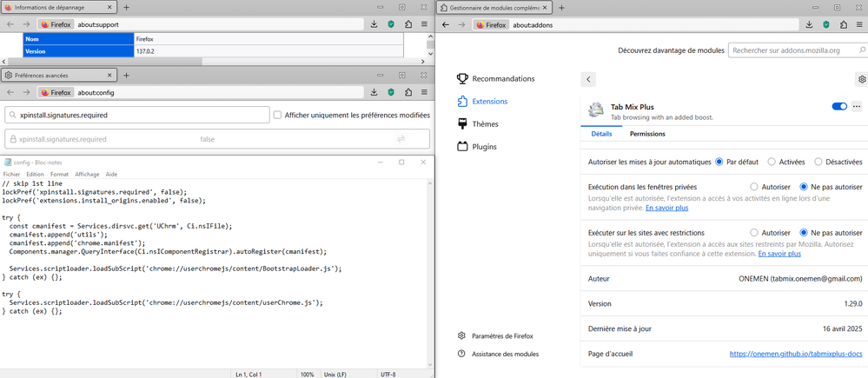Image resolution: width=868 pixels, height=378 pixels.
Task: Open the gear tools menu for modules
Action: coord(861,79)
